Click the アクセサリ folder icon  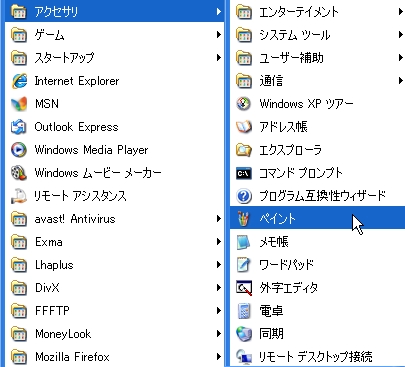click(x=19, y=12)
